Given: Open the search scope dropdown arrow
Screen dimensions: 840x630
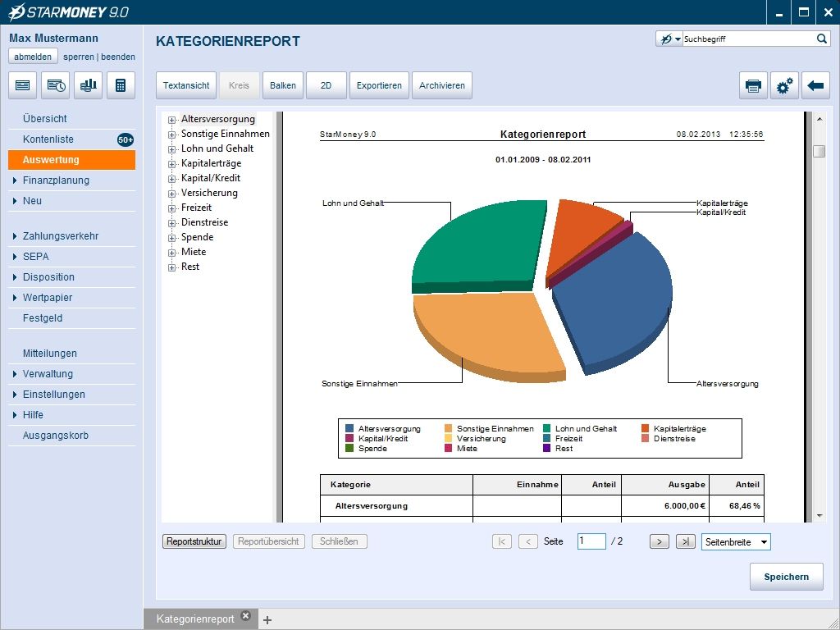Looking at the screenshot, I should pos(678,39).
